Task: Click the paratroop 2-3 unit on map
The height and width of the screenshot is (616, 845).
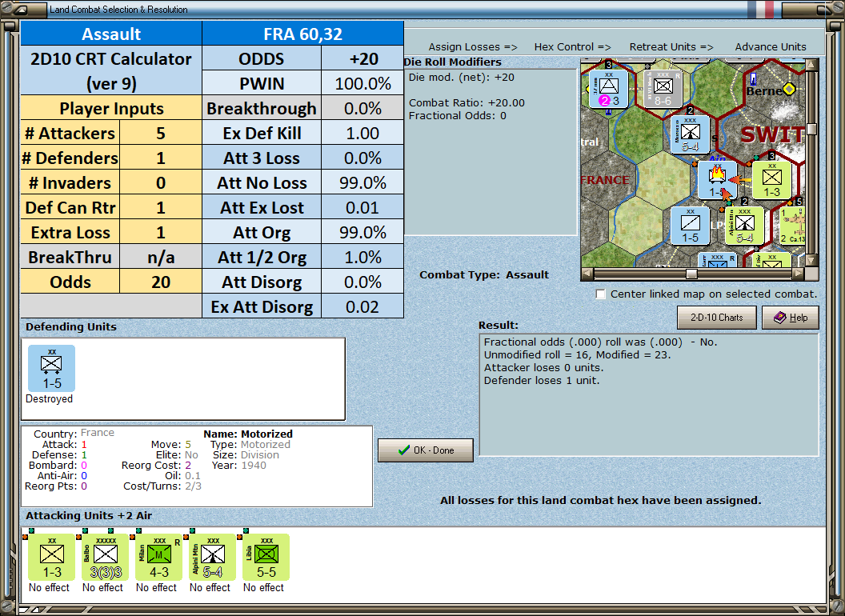Action: tap(608, 88)
